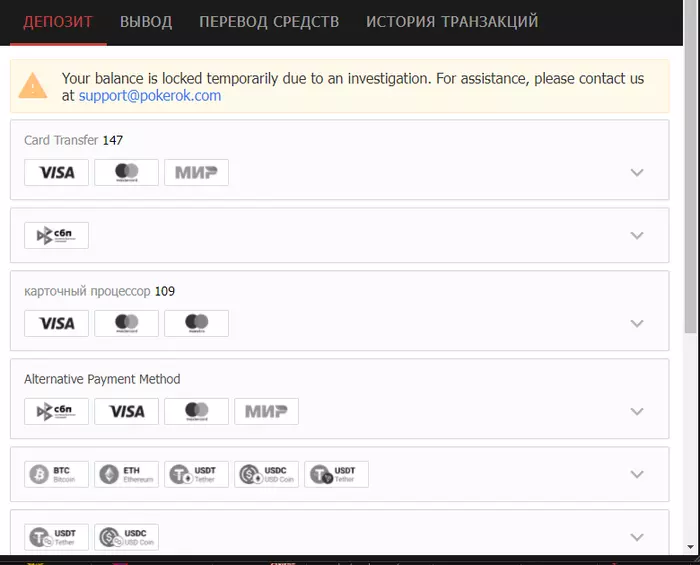Viewport: 700px width, 565px height.
Task: Select USDC USD Coin in BTC row
Action: [267, 474]
